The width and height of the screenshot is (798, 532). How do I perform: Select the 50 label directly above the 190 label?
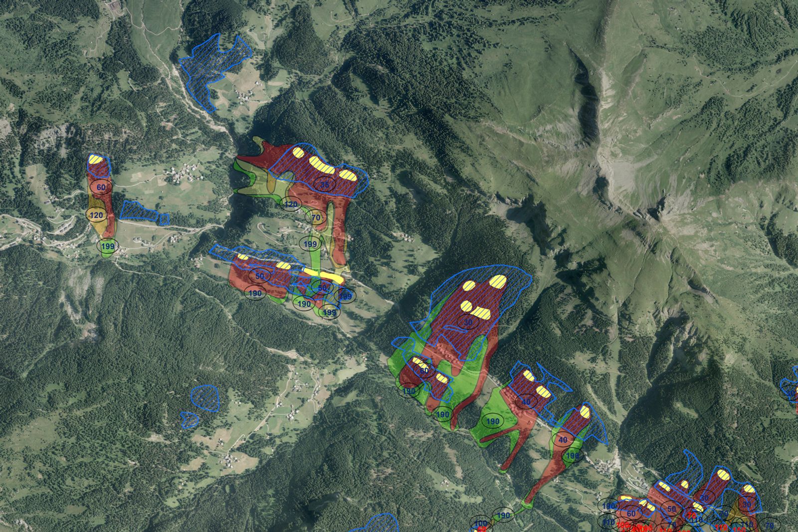[x=260, y=276]
